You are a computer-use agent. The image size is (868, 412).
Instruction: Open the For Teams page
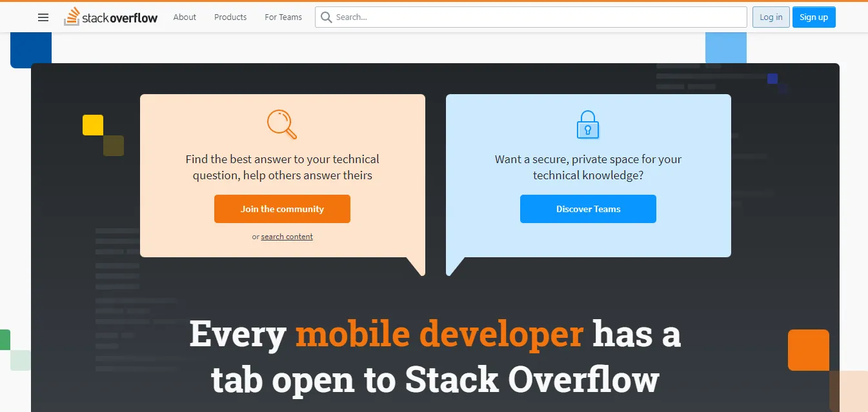283,17
